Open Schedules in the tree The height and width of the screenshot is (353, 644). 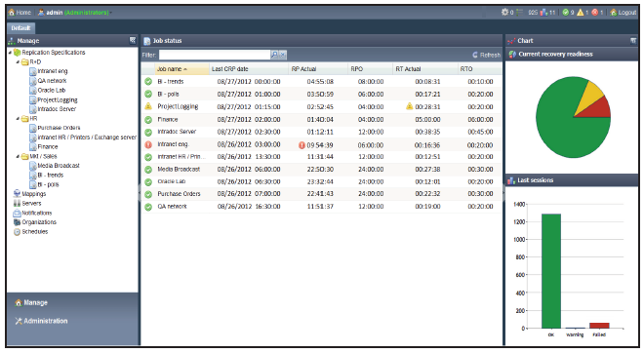pos(34,231)
